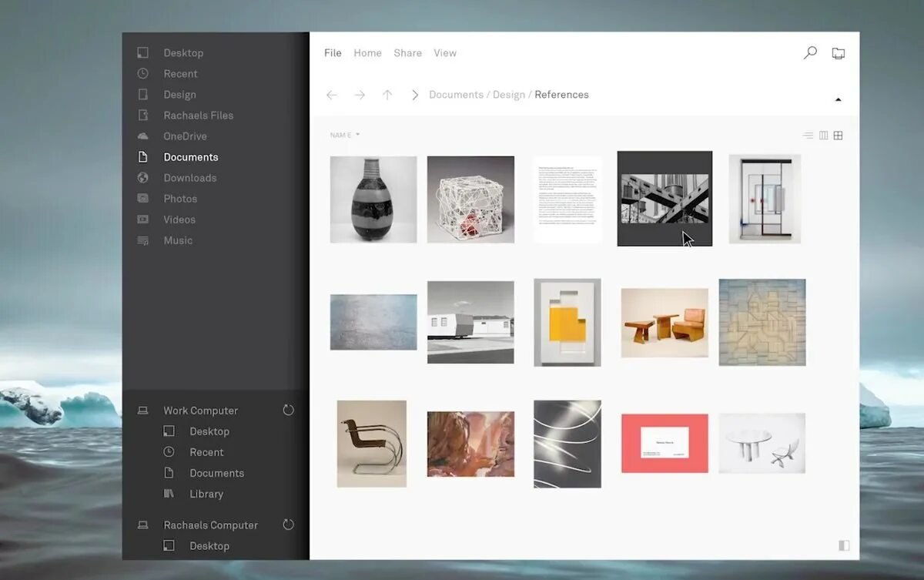
Task: Click the Photos icon in sidebar
Action: (142, 199)
